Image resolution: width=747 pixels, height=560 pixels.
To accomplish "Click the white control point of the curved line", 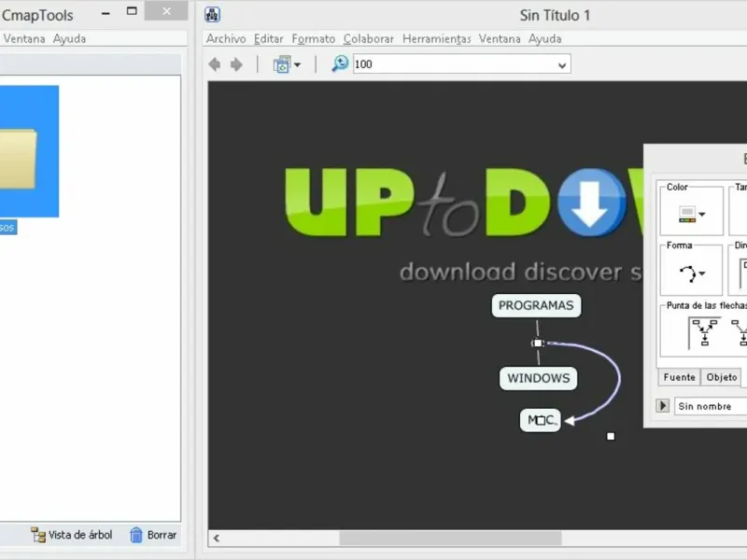I will click(611, 436).
